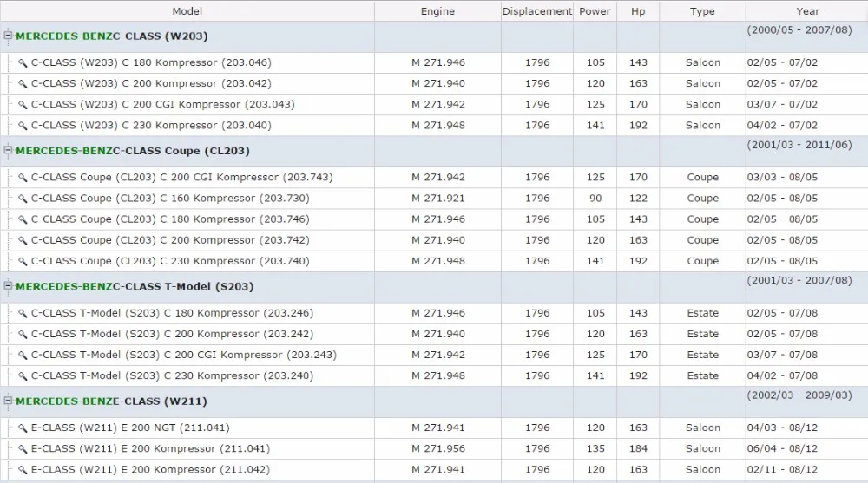Select Coupe C 200 CGI Kompressor (203.743) entry
Viewport: 868px width, 483px height.
[434, 178]
